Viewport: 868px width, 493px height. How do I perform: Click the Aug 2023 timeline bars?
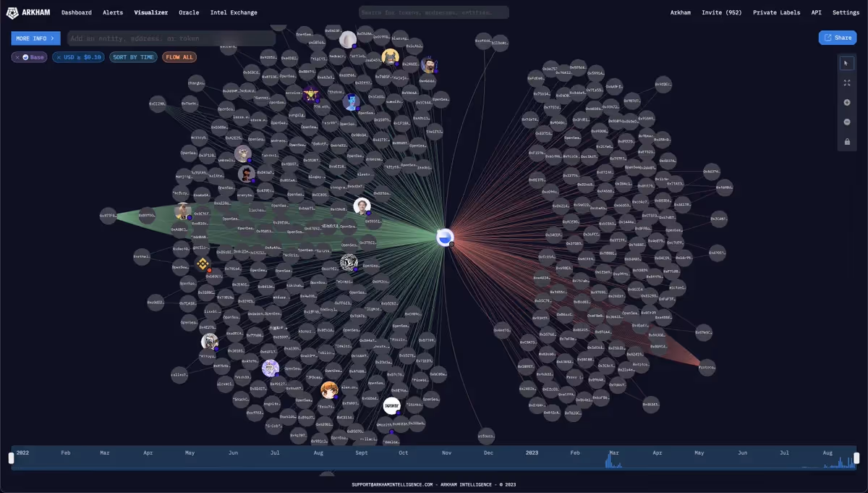(x=841, y=463)
